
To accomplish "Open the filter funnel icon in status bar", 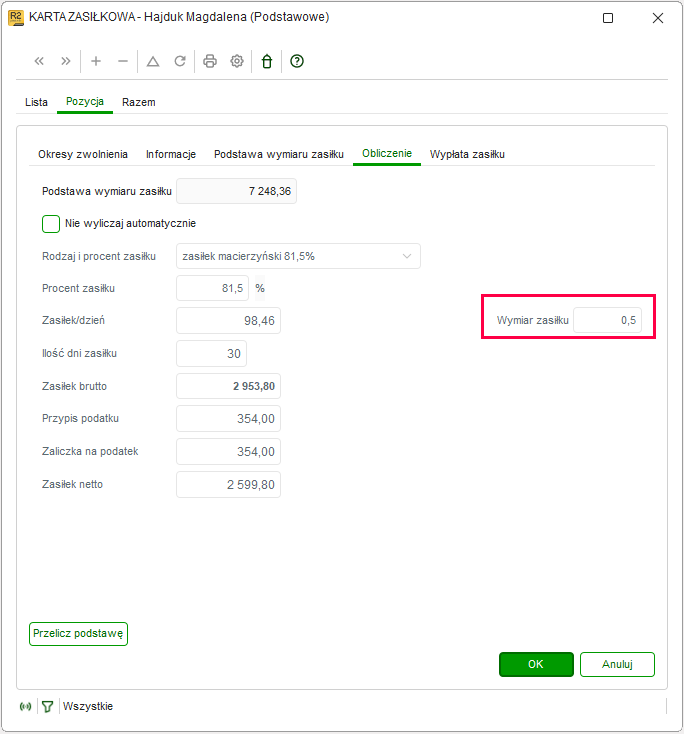I will click(x=47, y=706).
